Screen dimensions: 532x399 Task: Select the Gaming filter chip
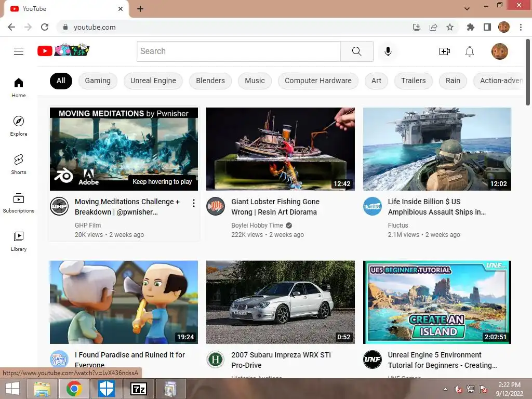pos(98,81)
